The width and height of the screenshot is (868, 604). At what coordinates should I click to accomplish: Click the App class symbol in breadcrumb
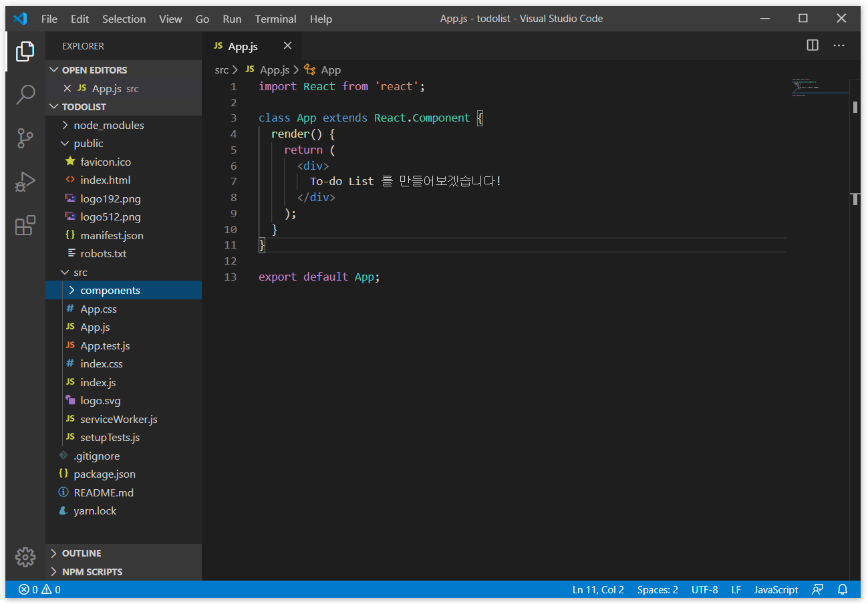pyautogui.click(x=323, y=69)
